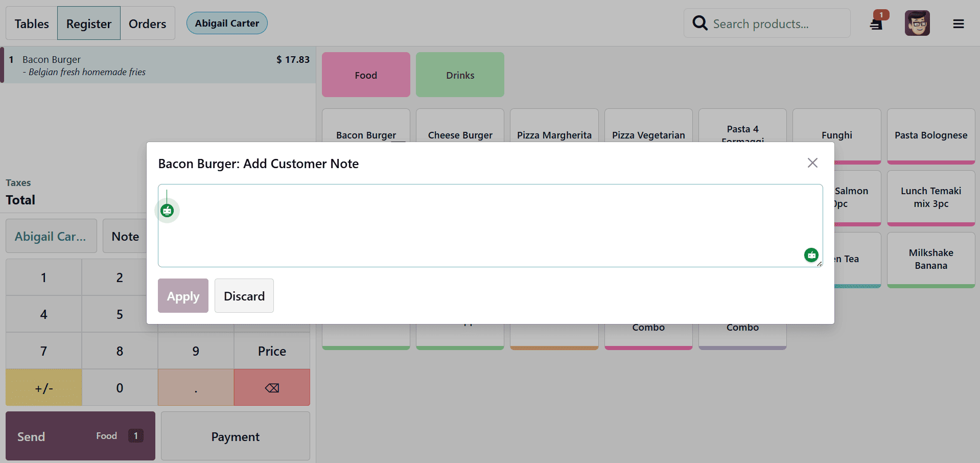The width and height of the screenshot is (980, 463).
Task: Open the search magnifier in the top bar
Action: (699, 23)
